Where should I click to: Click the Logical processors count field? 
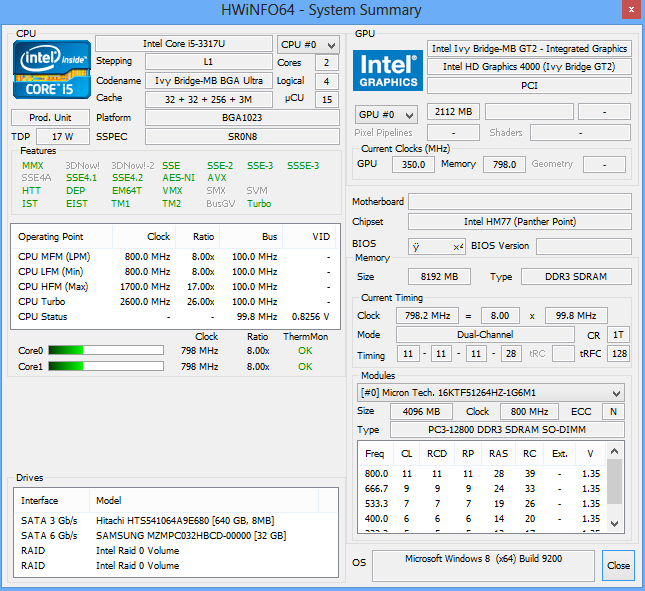(x=327, y=81)
